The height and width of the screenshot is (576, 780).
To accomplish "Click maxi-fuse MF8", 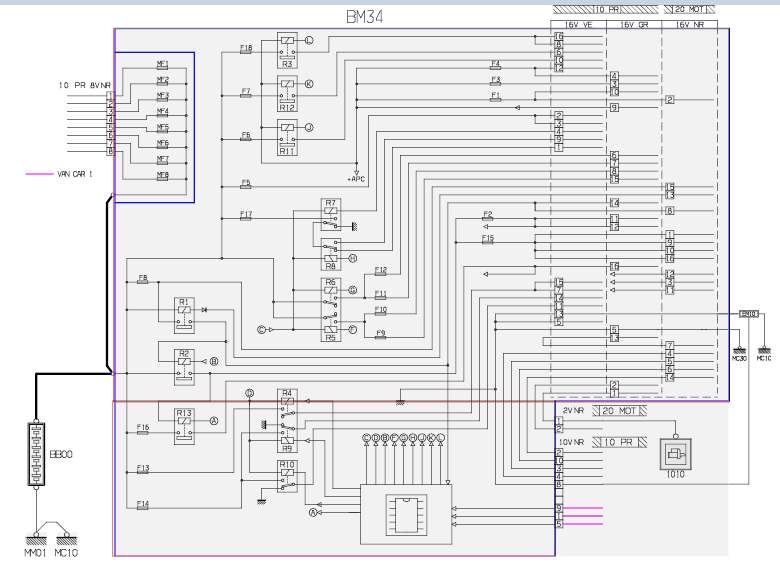I will coord(162,177).
